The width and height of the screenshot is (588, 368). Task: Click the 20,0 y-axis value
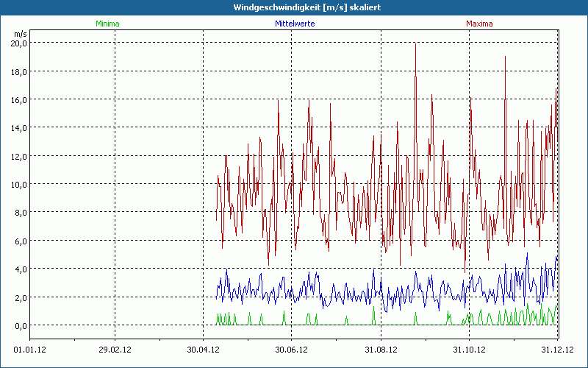point(18,43)
